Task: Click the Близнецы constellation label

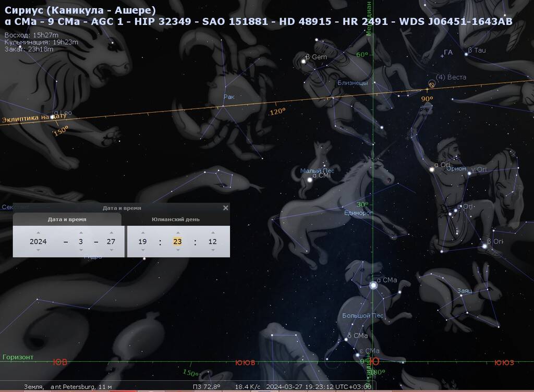Action: 353,83
